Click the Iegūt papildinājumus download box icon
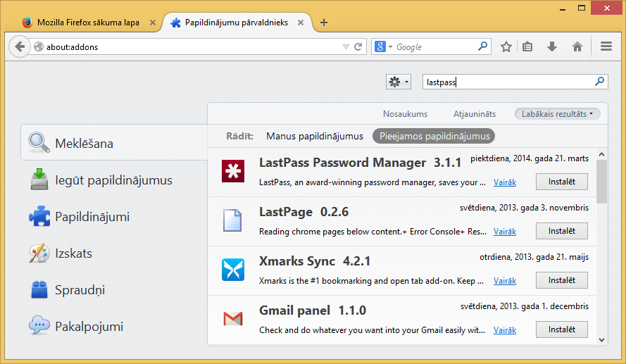The image size is (626, 364). tap(39, 179)
